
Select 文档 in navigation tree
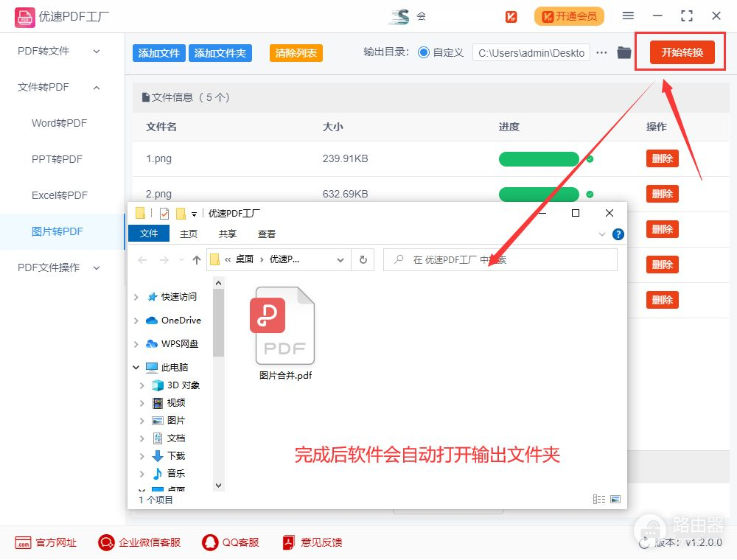170,438
